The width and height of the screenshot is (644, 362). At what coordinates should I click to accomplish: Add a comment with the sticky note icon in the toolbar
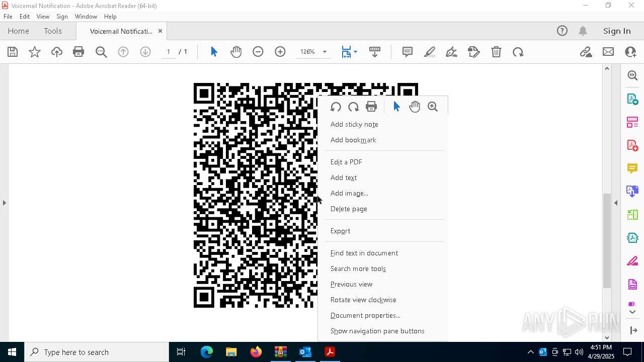click(408, 52)
